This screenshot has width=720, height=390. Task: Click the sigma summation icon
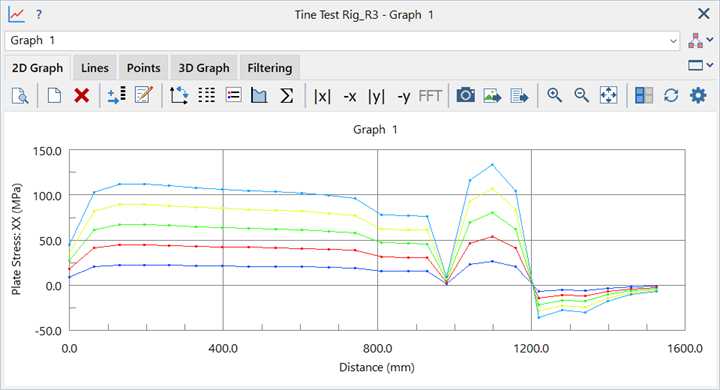point(287,96)
